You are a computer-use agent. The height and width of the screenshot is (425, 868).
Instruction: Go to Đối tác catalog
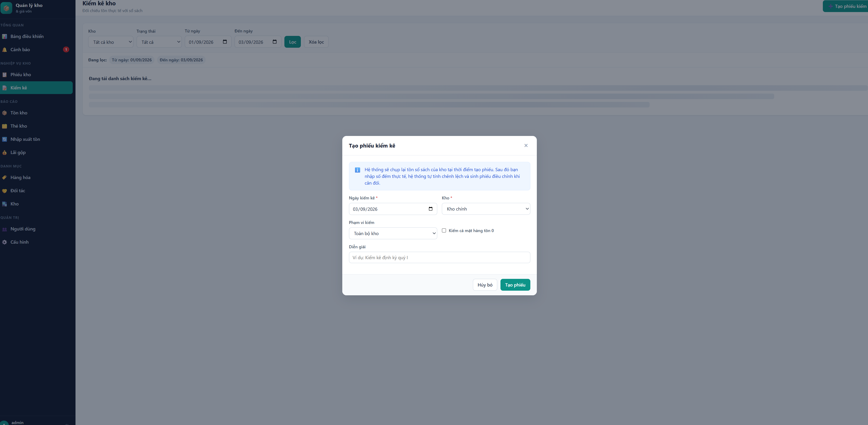click(36, 191)
